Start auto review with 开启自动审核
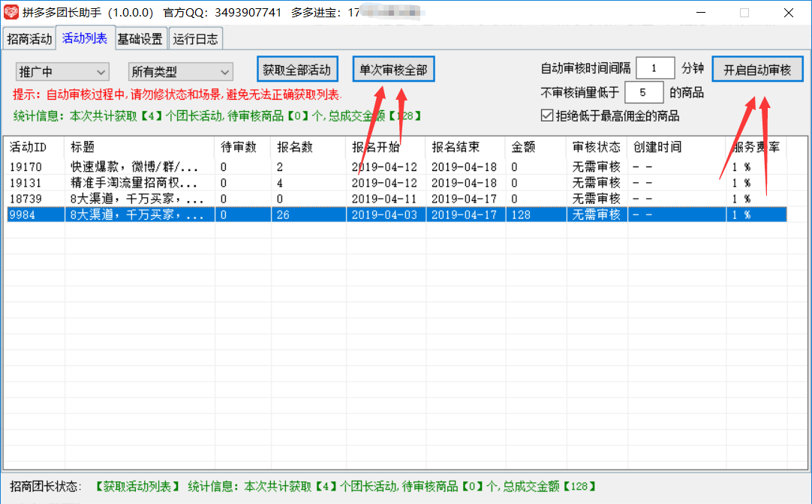812x504 pixels. tap(757, 70)
